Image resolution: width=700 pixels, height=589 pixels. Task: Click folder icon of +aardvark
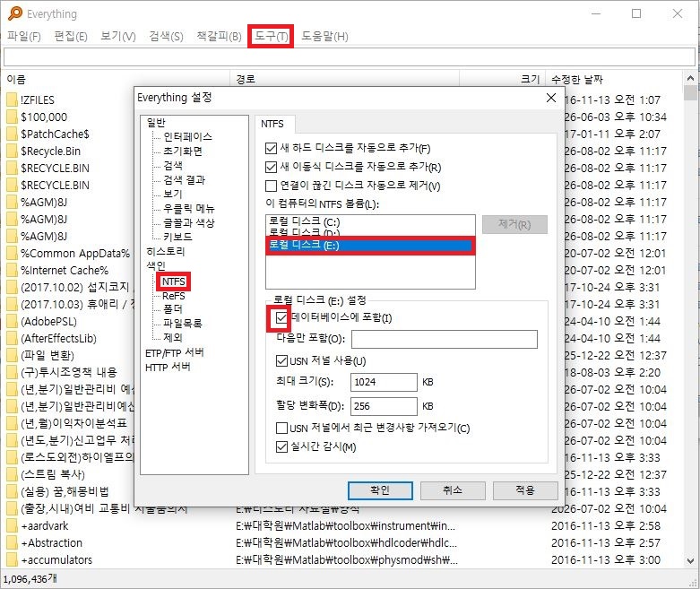[12, 525]
